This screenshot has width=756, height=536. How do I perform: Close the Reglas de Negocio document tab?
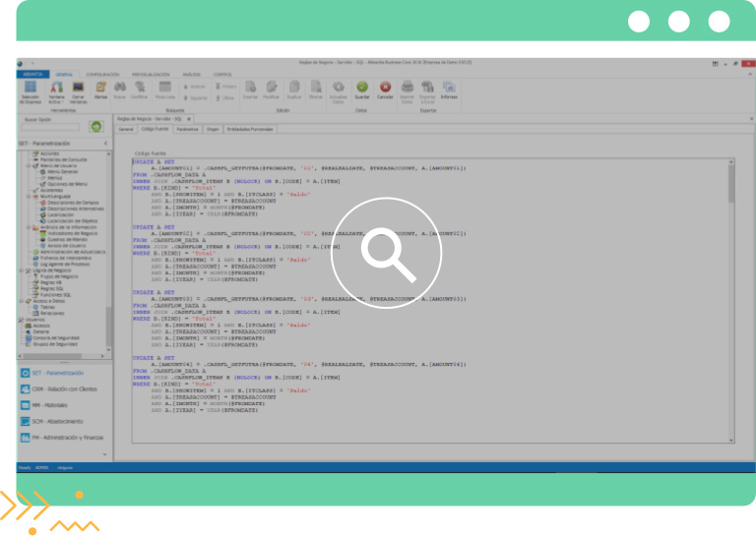pos(189,119)
